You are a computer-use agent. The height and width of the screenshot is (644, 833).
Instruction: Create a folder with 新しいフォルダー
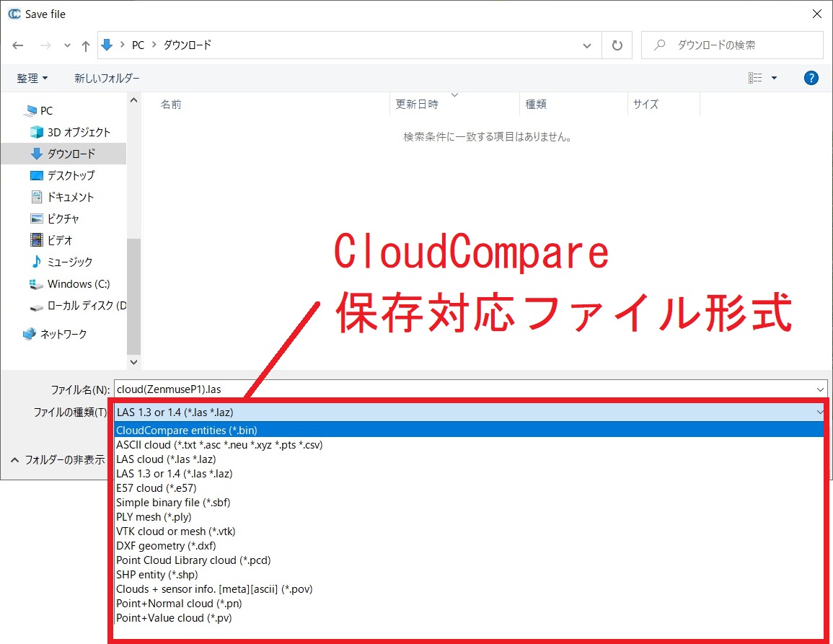click(x=107, y=78)
